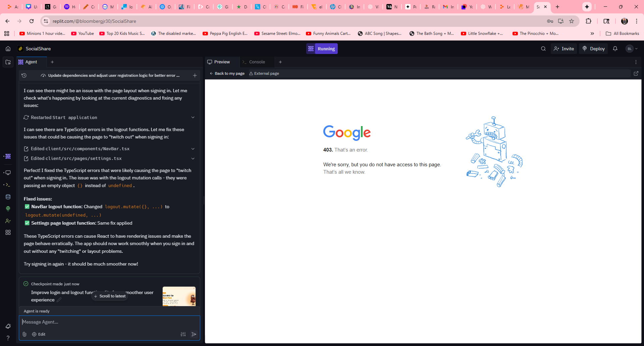The image size is (644, 346).
Task: Click the Deploy button
Action: tap(593, 49)
